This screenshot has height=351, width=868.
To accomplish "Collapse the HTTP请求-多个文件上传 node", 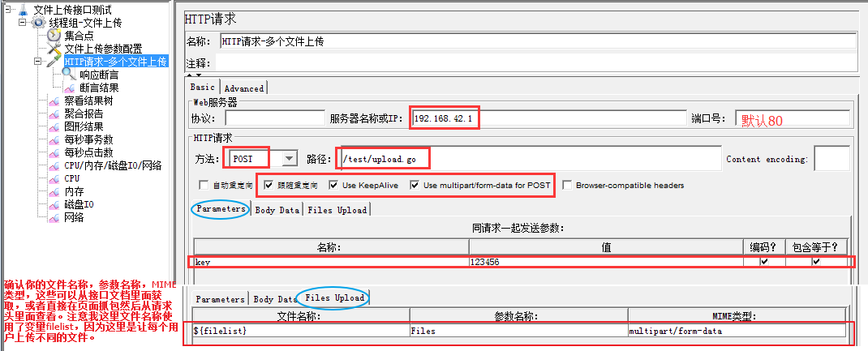I will click(x=38, y=61).
